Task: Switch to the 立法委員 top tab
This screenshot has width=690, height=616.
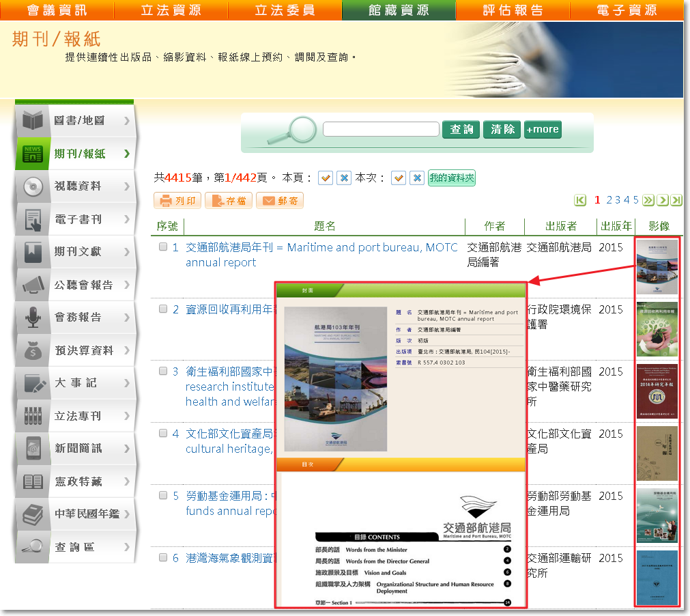Action: [x=285, y=10]
